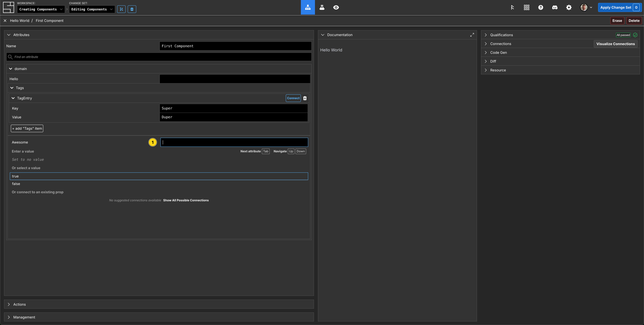Click the cursor pointer icon in top bar
The width and height of the screenshot is (644, 325).
point(512,7)
